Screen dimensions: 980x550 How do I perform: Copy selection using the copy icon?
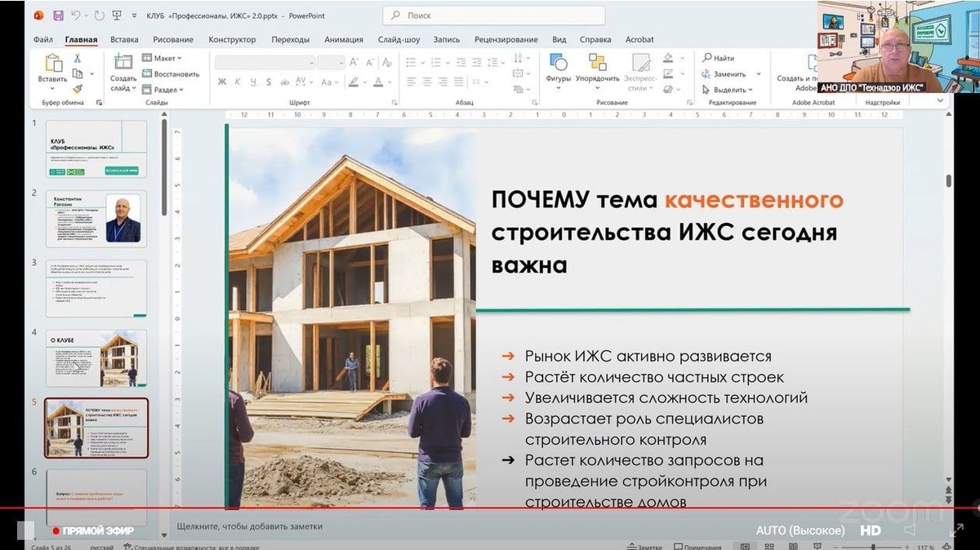pos(78,73)
